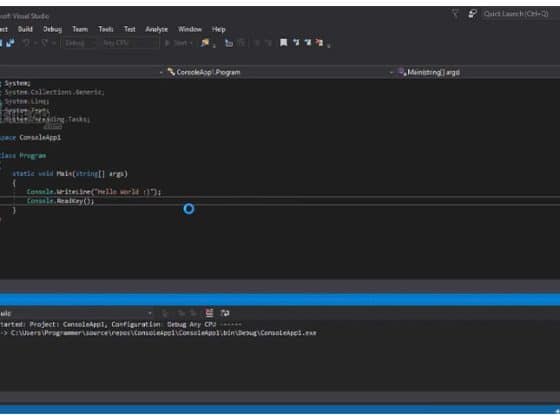Open the Window menu
Viewport: 560px width, 420px height.
190,29
